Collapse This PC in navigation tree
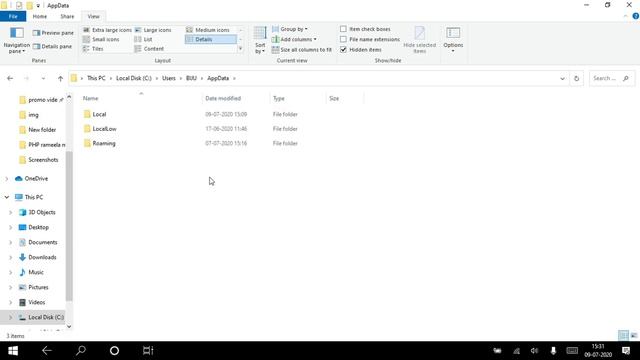 (7, 197)
